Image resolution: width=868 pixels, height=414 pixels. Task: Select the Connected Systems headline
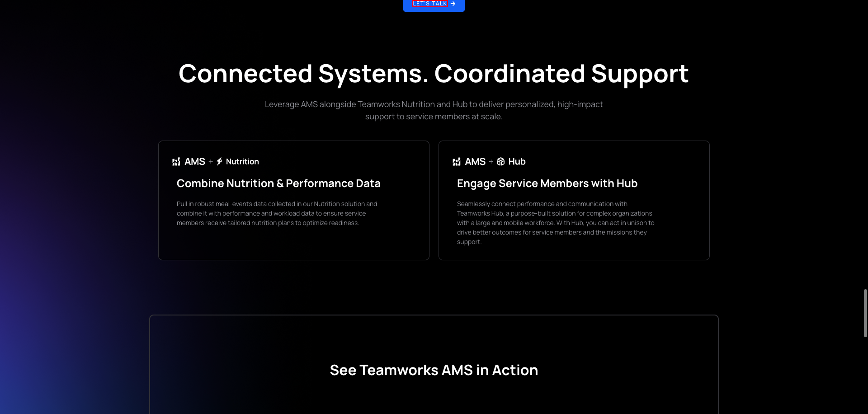434,73
